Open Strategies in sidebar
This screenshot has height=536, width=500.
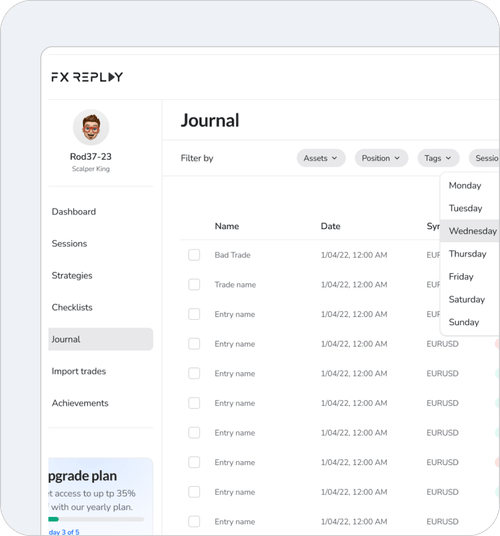pos(72,276)
